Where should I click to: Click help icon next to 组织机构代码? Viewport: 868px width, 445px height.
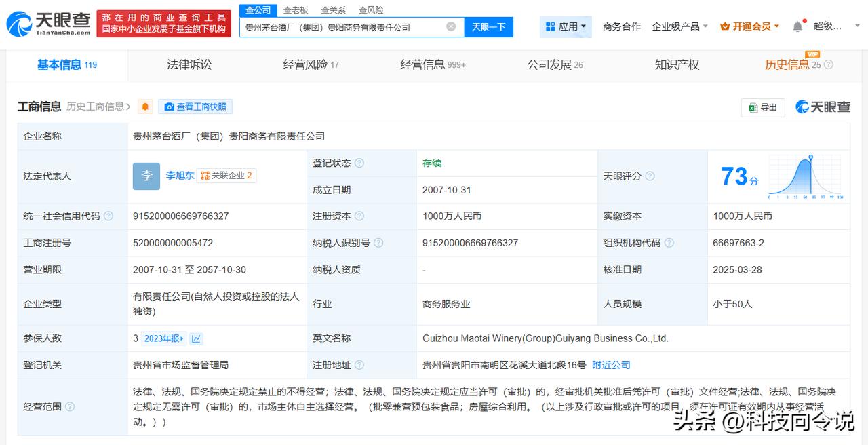click(x=669, y=242)
